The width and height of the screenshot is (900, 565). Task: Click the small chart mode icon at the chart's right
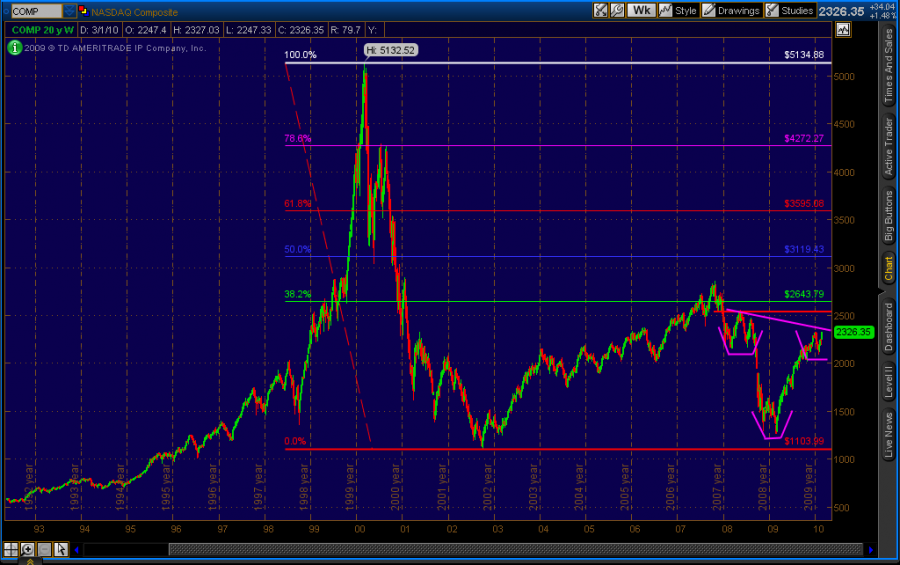click(843, 30)
